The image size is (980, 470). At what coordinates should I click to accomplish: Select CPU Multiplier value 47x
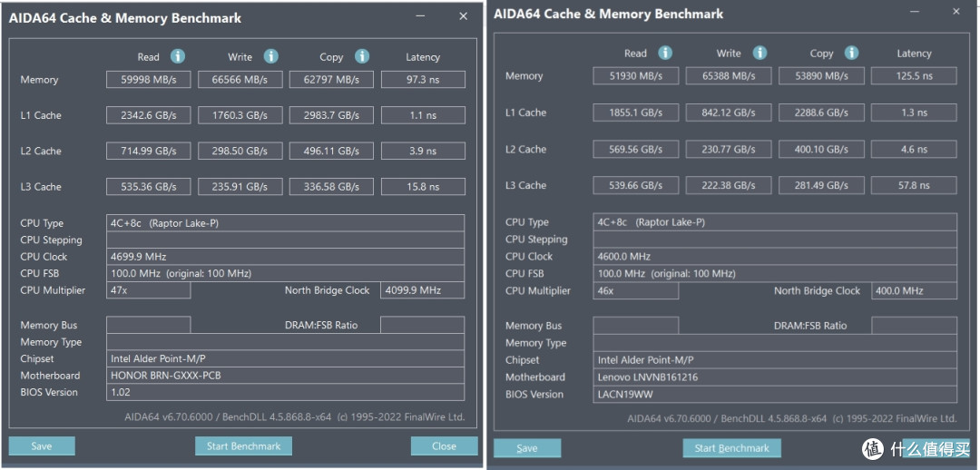click(x=148, y=290)
